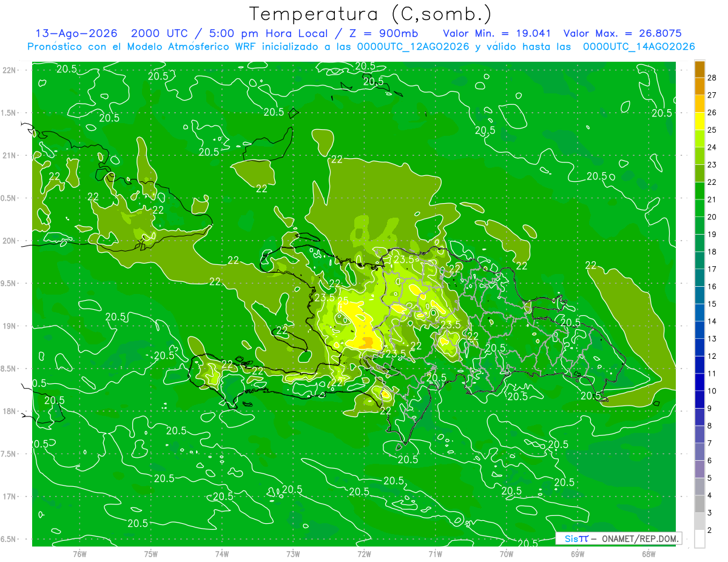Click the longitude axis label '70W'
The width and height of the screenshot is (728, 562).
(x=507, y=554)
